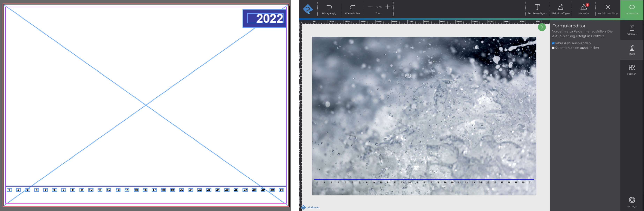Uncheck Jahreszahl ausblenden checkbox

553,43
